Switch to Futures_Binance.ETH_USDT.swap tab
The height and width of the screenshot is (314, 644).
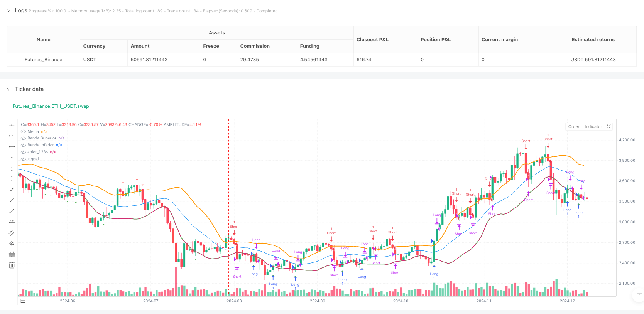point(51,106)
